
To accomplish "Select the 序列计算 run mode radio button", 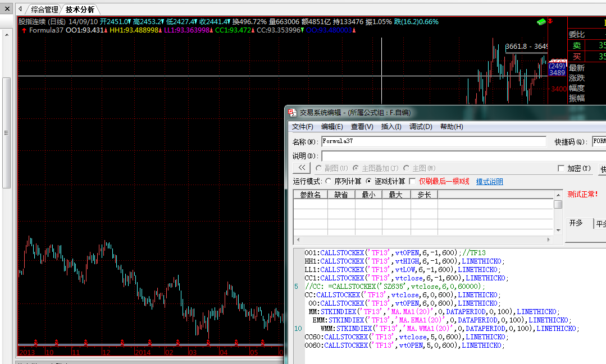I will click(329, 181).
